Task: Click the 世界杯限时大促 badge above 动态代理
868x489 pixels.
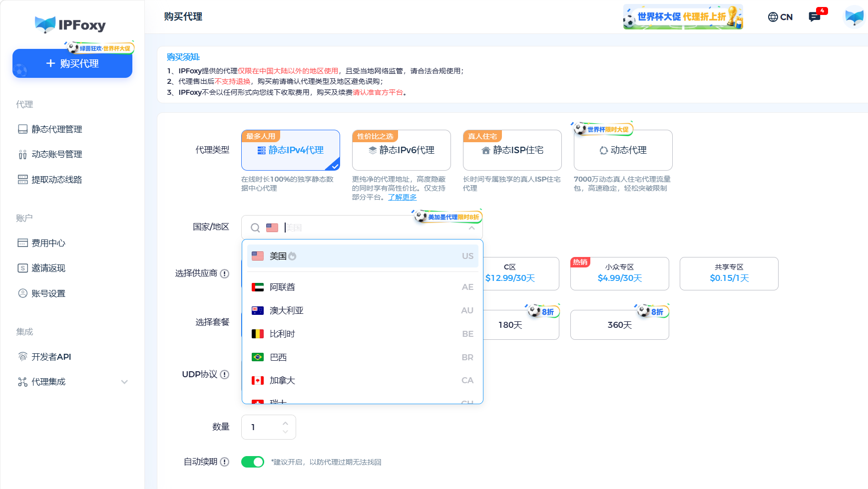Action: click(x=602, y=129)
